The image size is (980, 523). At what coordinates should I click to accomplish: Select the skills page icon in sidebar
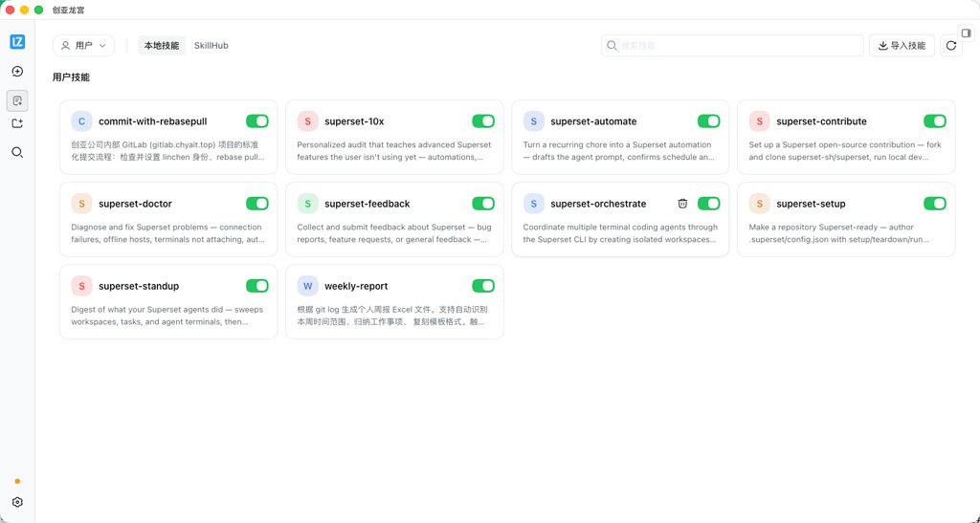coord(17,100)
